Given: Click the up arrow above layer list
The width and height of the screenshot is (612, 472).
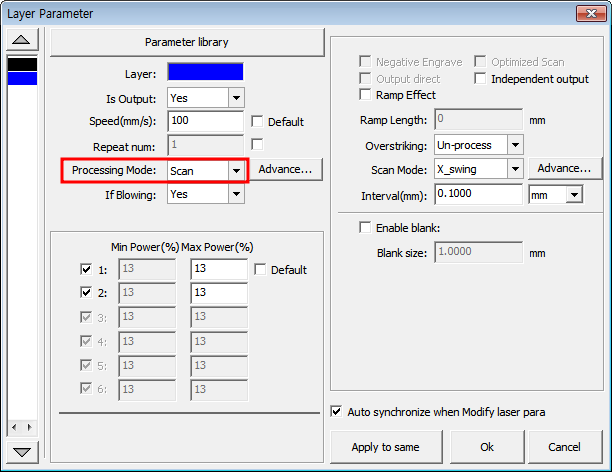Looking at the screenshot, I should 22,39.
